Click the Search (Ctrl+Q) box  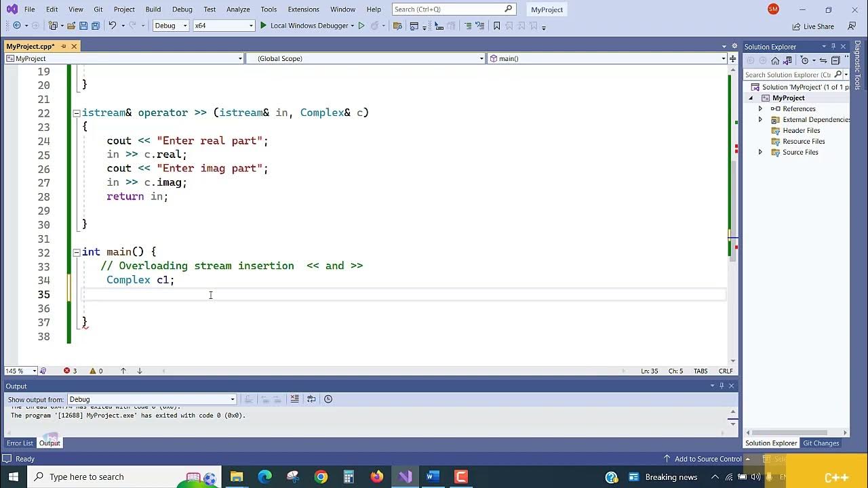pos(453,9)
